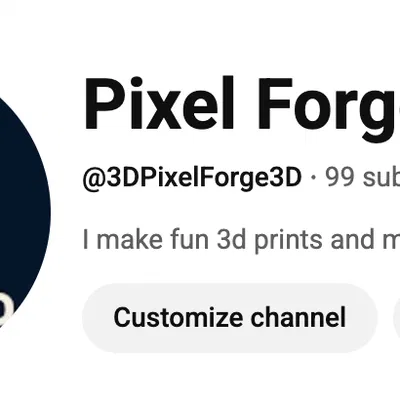Click the word 'Customize' on the gray button

pos(178,317)
